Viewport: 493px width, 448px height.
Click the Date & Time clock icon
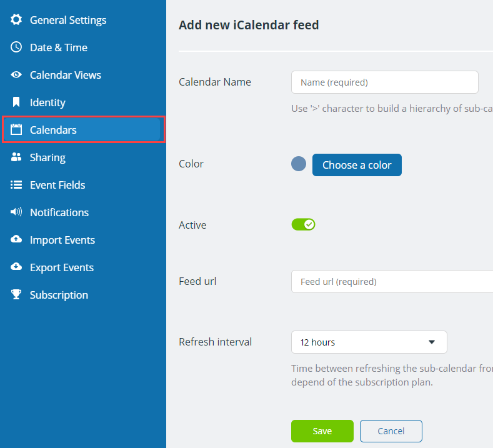[x=16, y=47]
